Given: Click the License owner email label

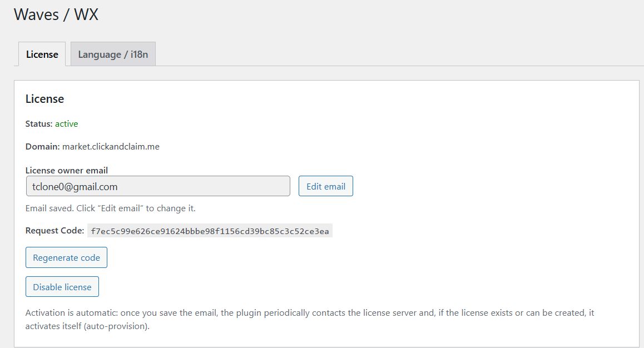Looking at the screenshot, I should 67,170.
